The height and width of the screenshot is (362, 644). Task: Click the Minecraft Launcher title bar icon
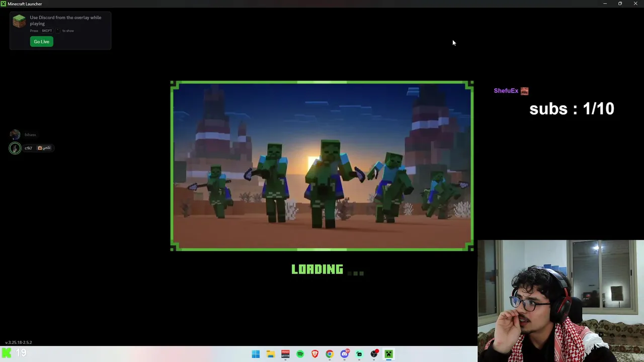(x=3, y=4)
